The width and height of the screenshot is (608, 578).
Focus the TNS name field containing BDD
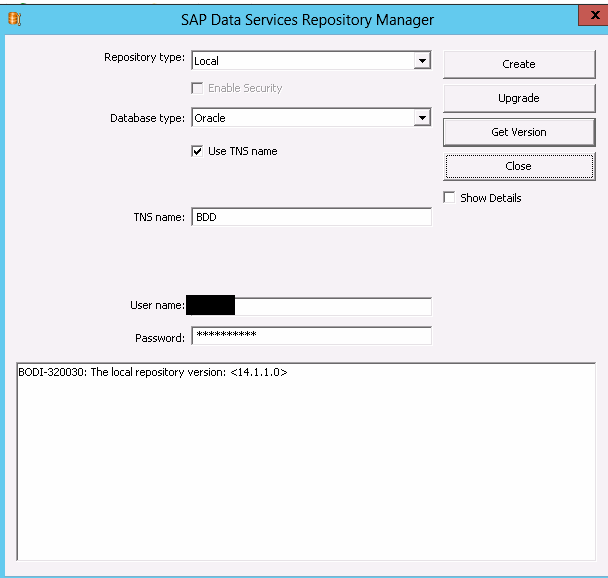coord(311,217)
